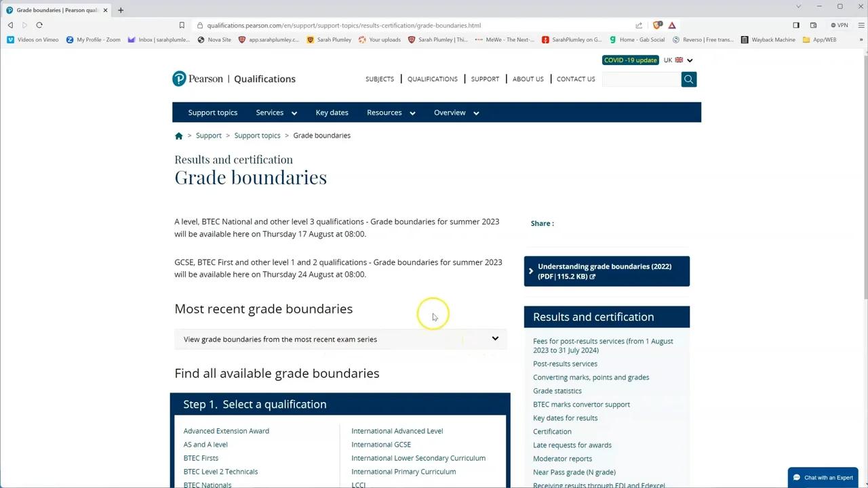
Task: Select SUBJECTS in the top navigation
Action: 380,79
